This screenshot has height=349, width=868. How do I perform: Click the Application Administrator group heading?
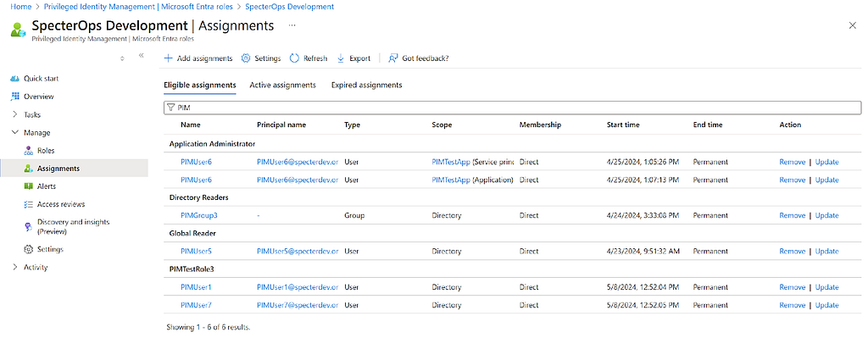point(212,144)
